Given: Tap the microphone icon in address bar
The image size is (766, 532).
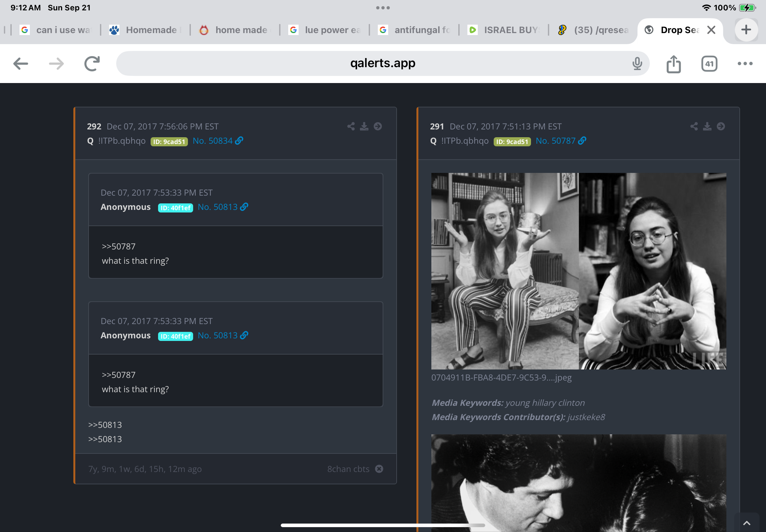Looking at the screenshot, I should pyautogui.click(x=637, y=63).
